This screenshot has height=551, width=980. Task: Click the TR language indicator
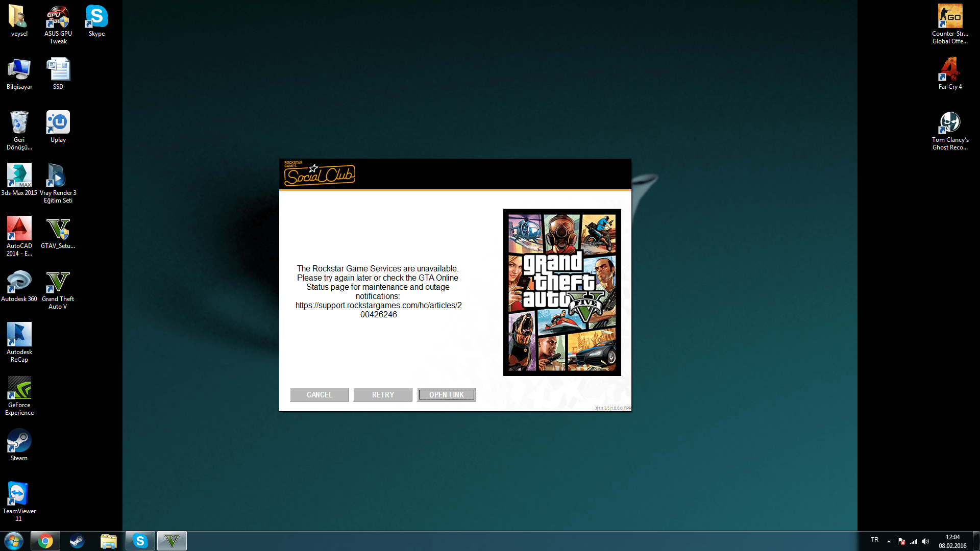tap(875, 540)
